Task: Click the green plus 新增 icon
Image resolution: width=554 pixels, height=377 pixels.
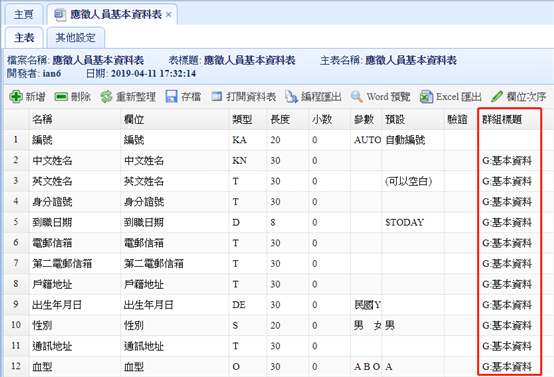Action: point(16,96)
